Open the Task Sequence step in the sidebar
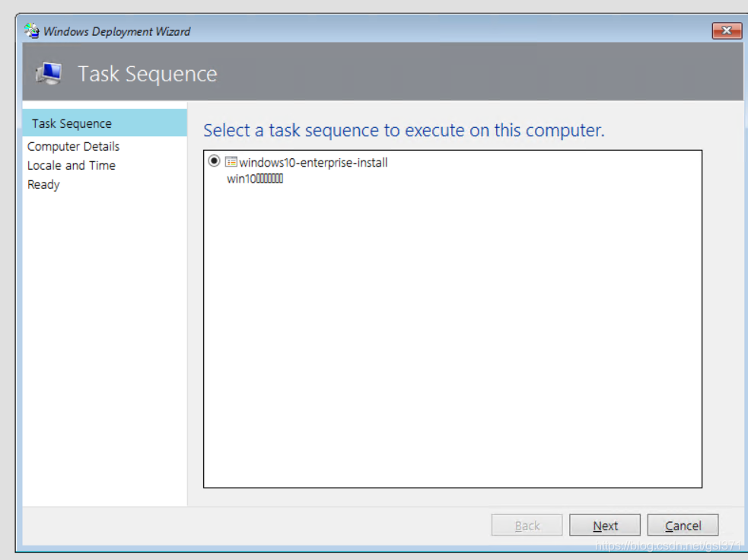This screenshot has height=560, width=748. click(104, 123)
